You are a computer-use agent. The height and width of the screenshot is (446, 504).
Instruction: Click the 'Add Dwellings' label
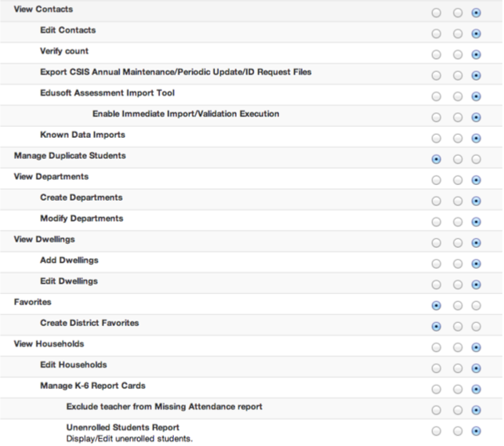(x=69, y=260)
